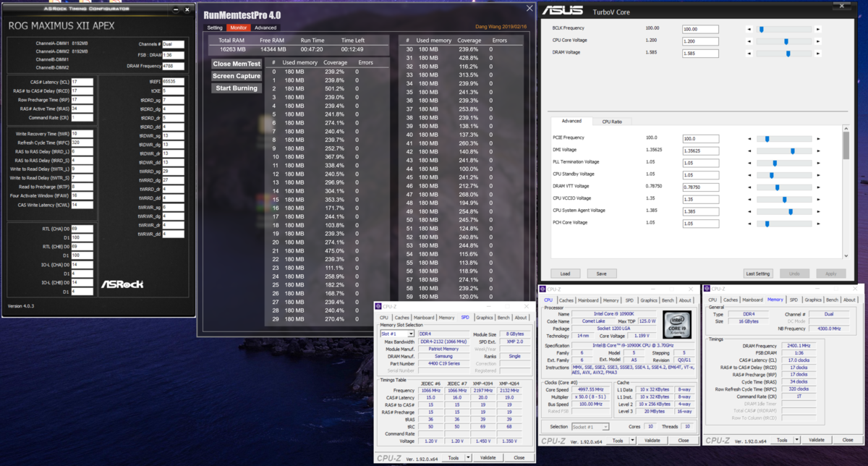Click the PLL Termination Voltage slider handle
Image resolution: width=868 pixels, height=466 pixels.
coord(775,163)
